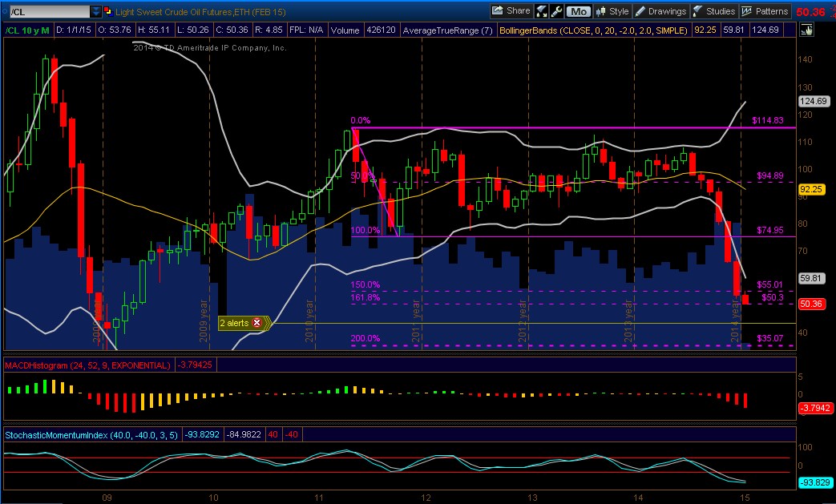
Task: Click the BollingerBands study label
Action: [x=593, y=30]
